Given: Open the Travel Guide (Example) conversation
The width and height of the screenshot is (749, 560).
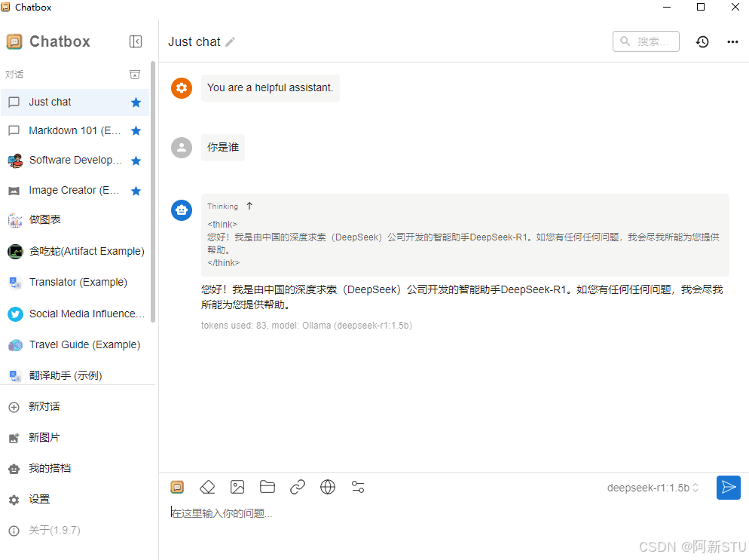Looking at the screenshot, I should [x=75, y=345].
